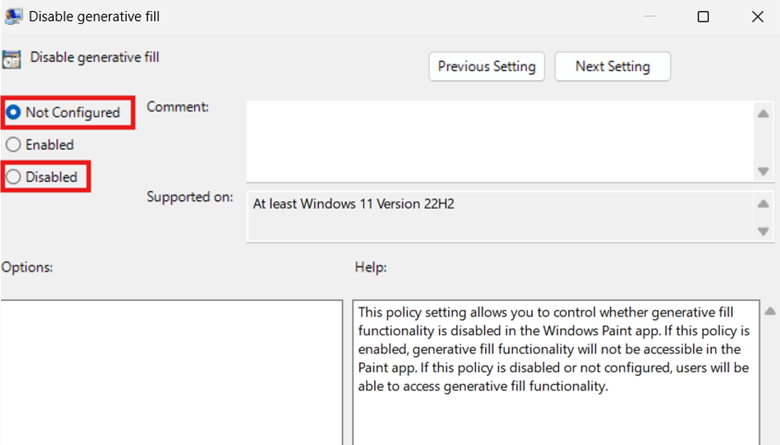780x445 pixels.
Task: Set the policy to Disabled
Action: [x=14, y=177]
